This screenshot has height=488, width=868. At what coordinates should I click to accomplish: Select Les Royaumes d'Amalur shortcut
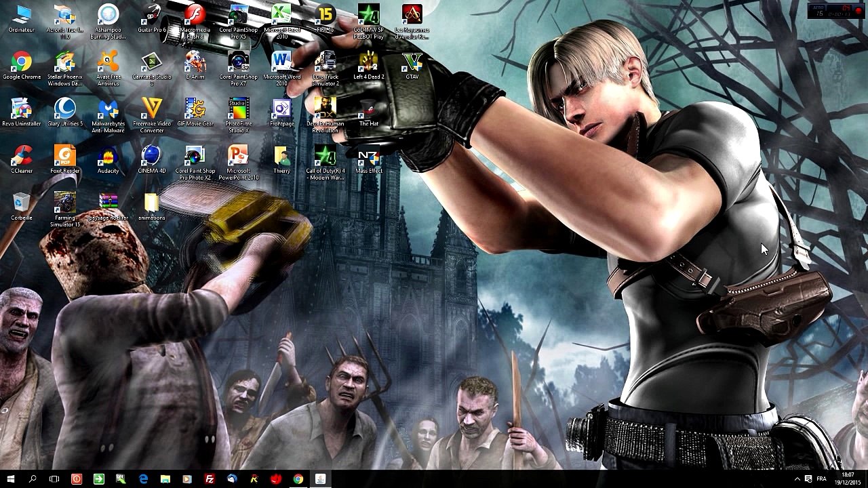[x=412, y=22]
